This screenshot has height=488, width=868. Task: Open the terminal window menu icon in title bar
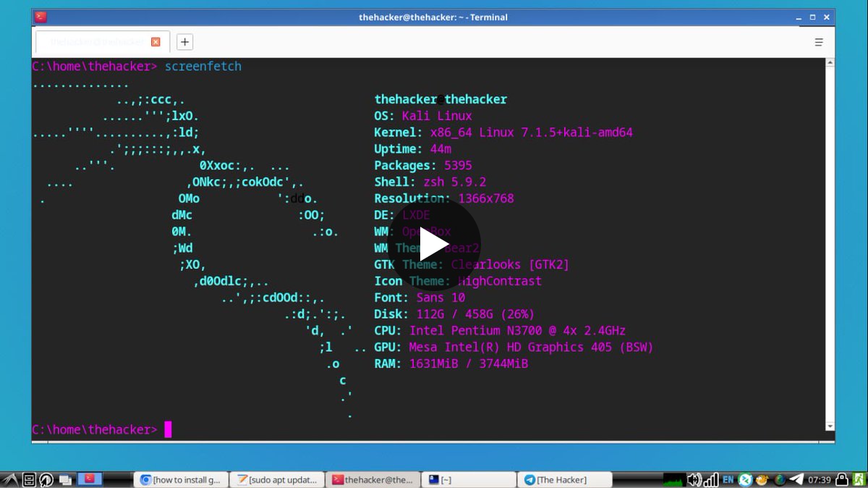pos(41,17)
